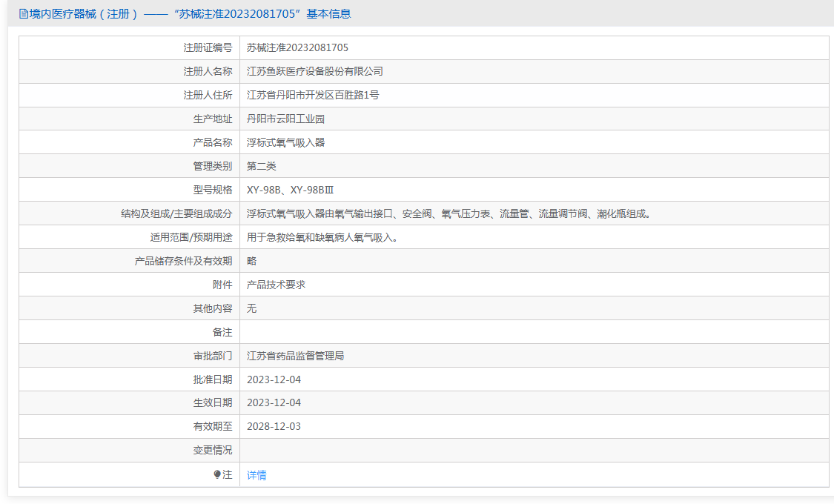Select 第二类 value
Screen dimensions: 834x504
pyautogui.click(x=261, y=167)
